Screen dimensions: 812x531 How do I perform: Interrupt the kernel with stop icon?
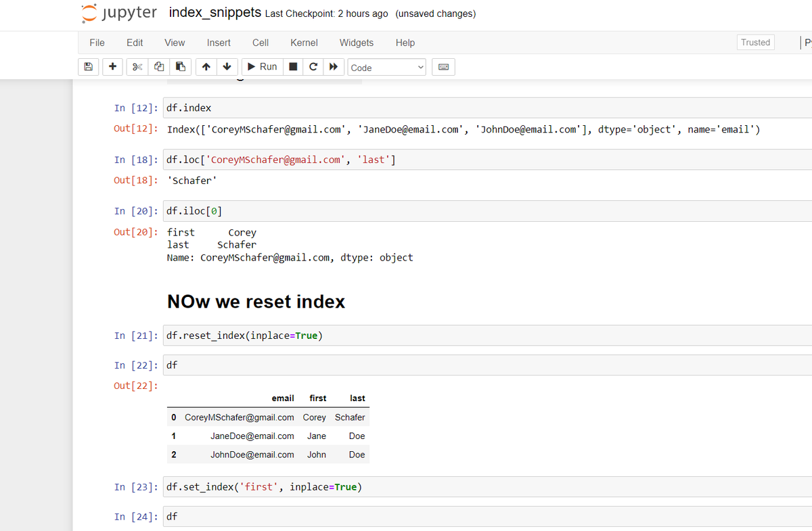293,67
